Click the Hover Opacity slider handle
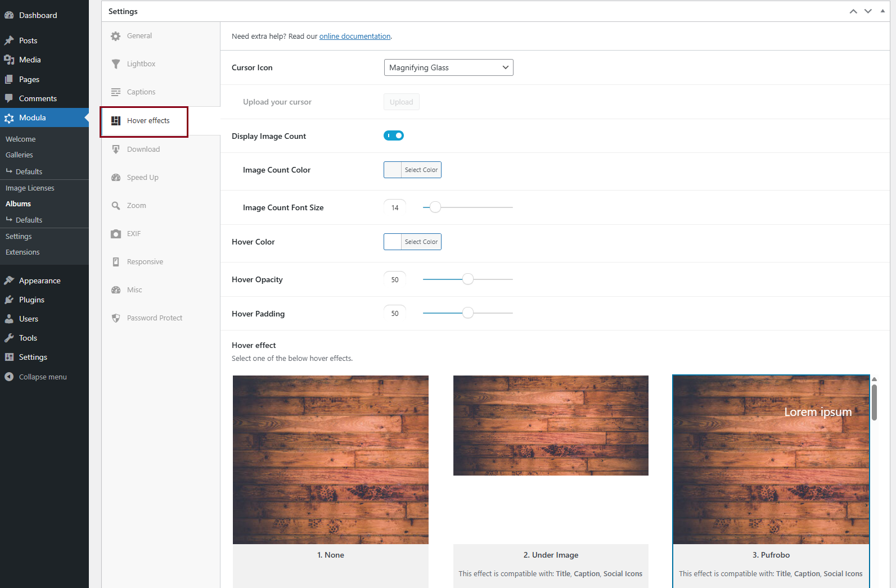This screenshot has width=896, height=588. tap(468, 279)
